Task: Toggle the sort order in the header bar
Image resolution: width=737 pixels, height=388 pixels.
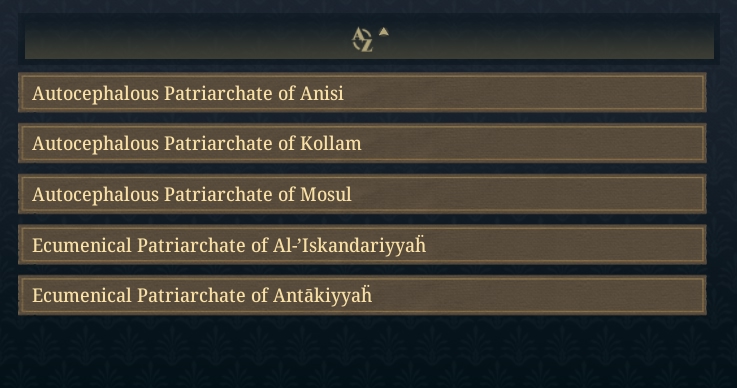Action: (370, 39)
